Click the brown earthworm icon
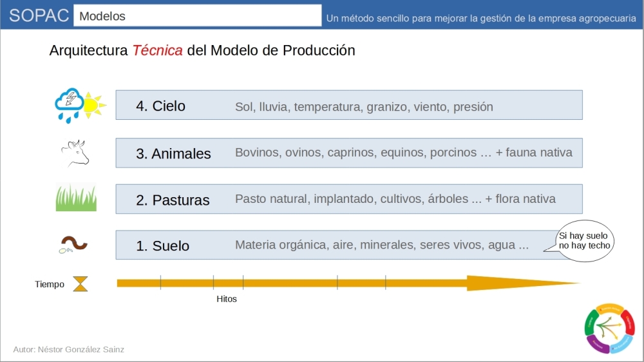This screenshot has width=644, height=362. tap(74, 243)
